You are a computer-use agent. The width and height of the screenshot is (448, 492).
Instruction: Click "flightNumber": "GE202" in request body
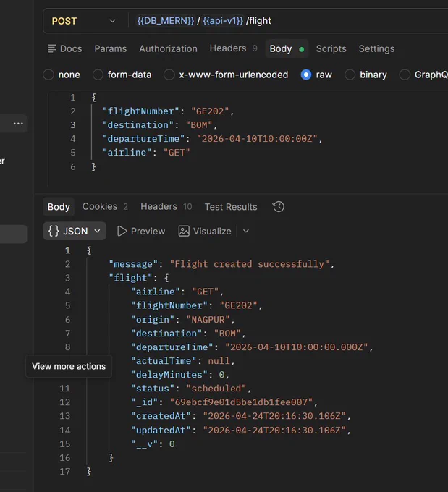coord(169,111)
